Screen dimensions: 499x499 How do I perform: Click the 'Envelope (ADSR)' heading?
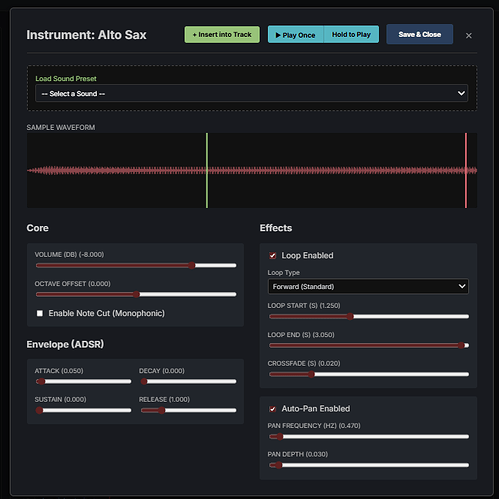tap(65, 344)
